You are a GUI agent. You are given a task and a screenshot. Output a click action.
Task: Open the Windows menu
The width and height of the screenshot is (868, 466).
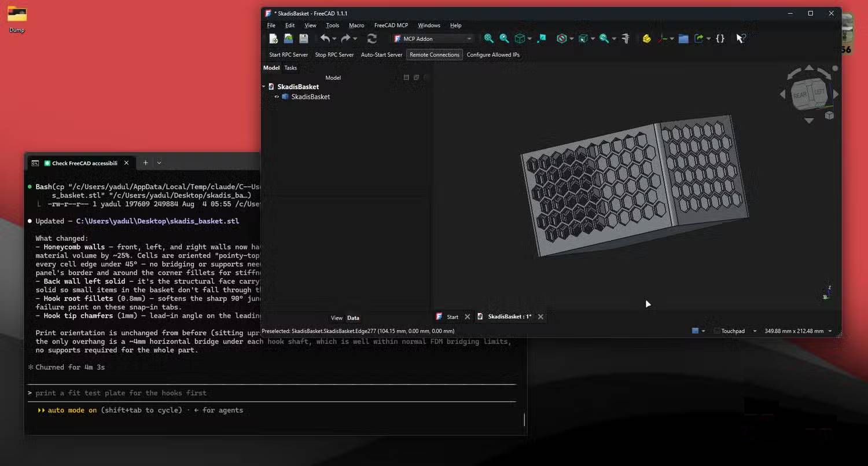(429, 25)
